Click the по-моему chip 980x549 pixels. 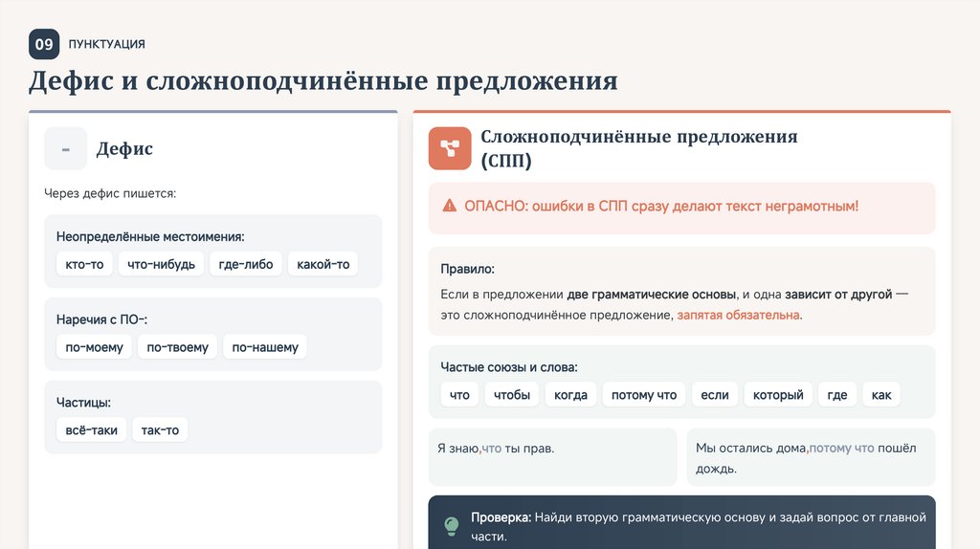(x=95, y=347)
